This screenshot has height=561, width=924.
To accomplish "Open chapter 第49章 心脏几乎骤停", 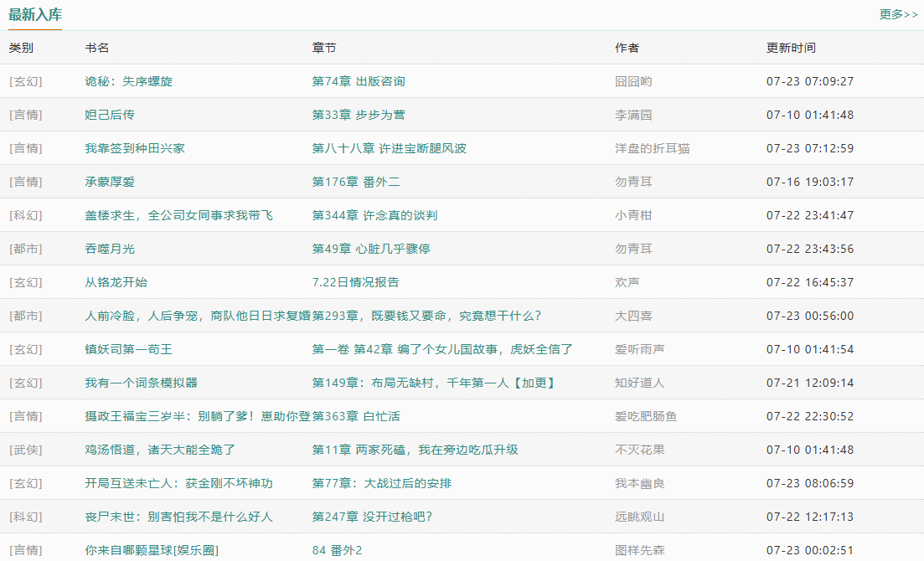I will coord(371,250).
